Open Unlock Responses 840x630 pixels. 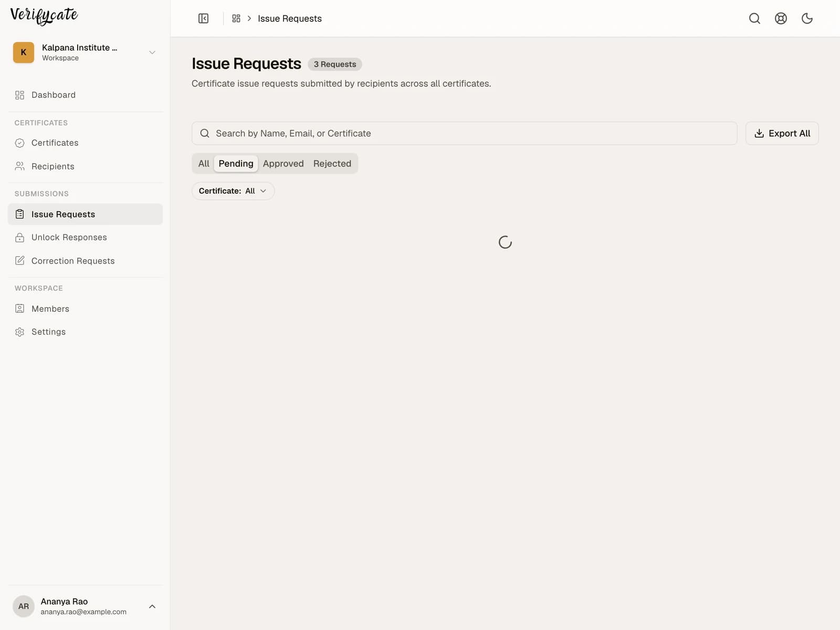pos(85,237)
